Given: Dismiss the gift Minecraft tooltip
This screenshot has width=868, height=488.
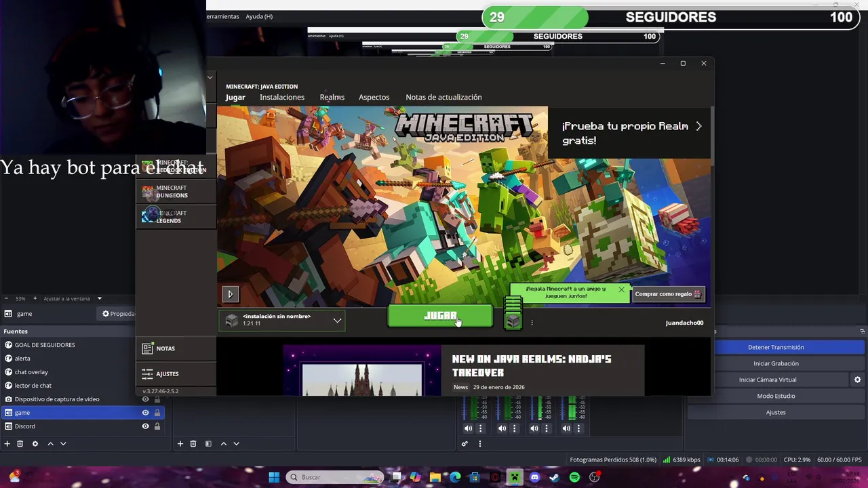Looking at the screenshot, I should tap(621, 289).
